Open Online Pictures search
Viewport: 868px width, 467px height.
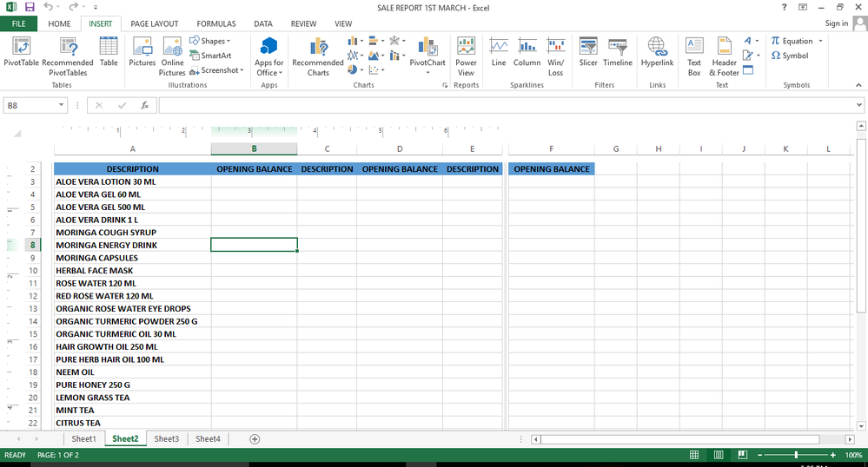coord(172,56)
